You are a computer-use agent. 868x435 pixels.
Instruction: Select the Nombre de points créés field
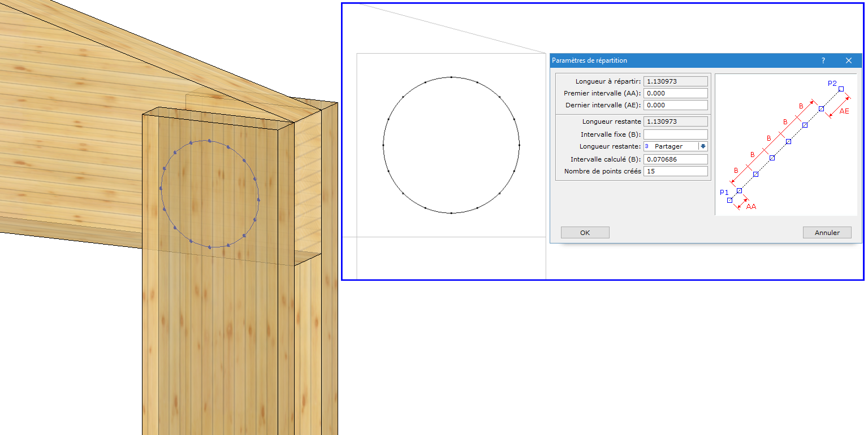click(675, 171)
